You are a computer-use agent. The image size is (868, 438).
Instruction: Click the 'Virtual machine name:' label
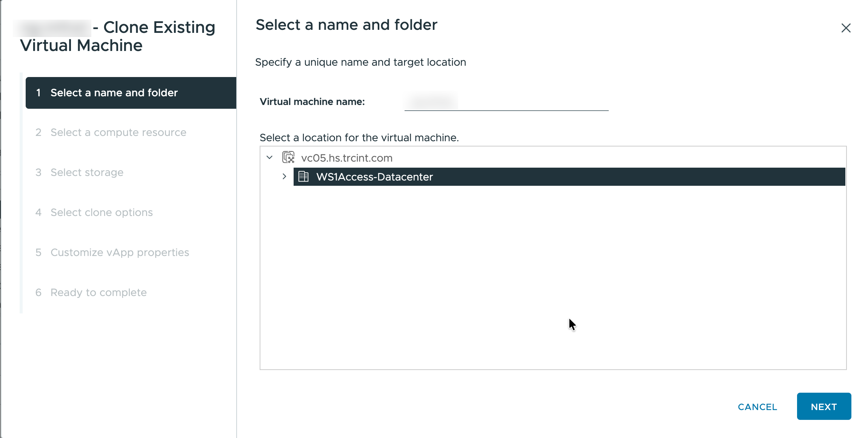point(312,102)
